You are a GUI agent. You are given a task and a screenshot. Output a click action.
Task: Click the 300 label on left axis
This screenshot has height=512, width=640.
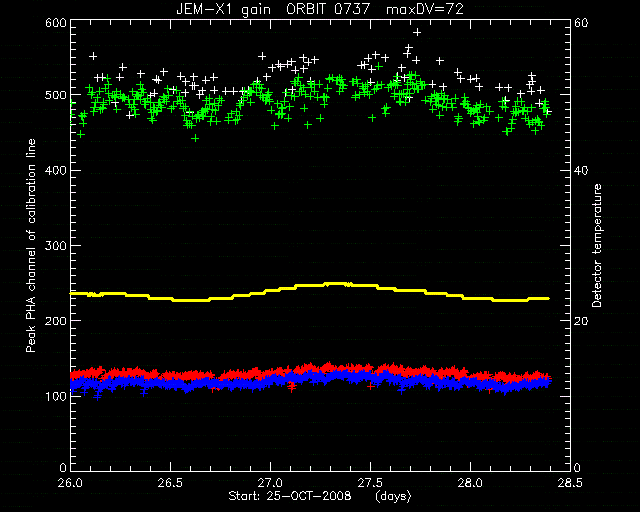click(x=56, y=246)
